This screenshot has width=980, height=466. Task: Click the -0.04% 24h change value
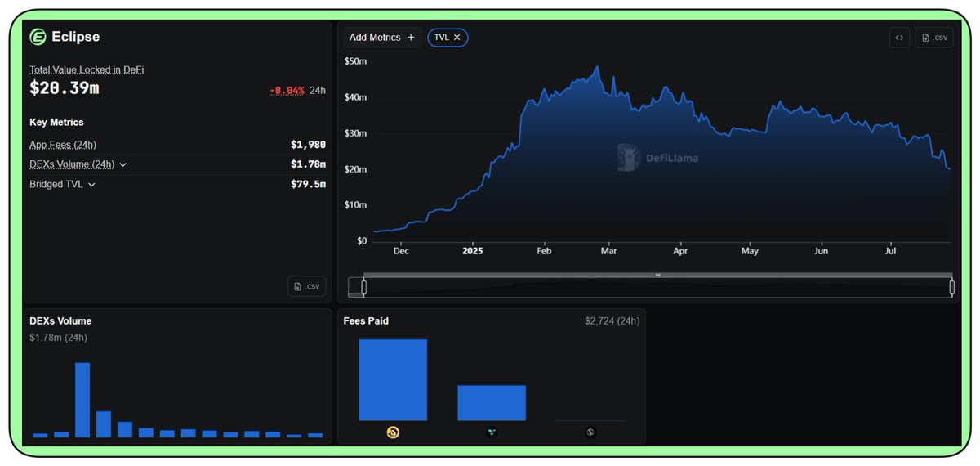point(287,91)
